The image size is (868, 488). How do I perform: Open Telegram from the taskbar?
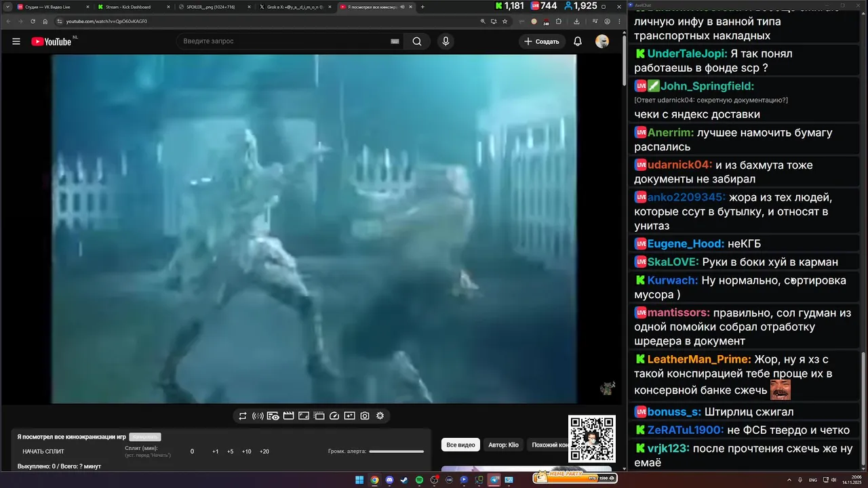[494, 480]
